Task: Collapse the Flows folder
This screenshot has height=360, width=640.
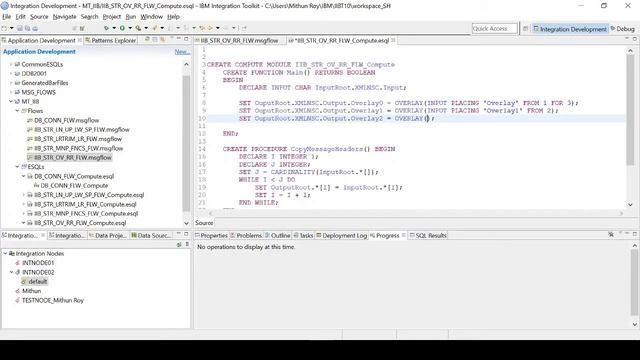Action: click(x=17, y=111)
